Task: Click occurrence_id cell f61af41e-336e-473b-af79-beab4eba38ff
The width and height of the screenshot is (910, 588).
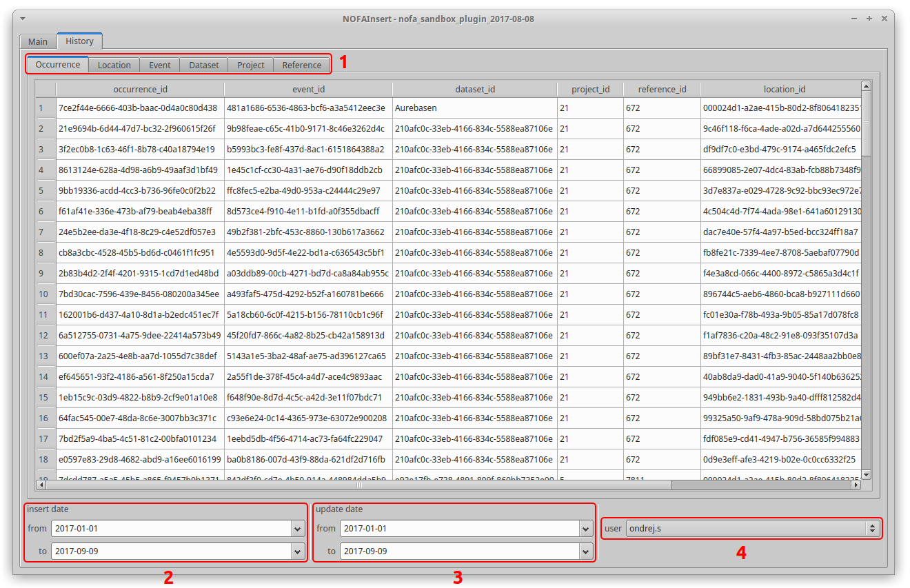Action: [141, 211]
